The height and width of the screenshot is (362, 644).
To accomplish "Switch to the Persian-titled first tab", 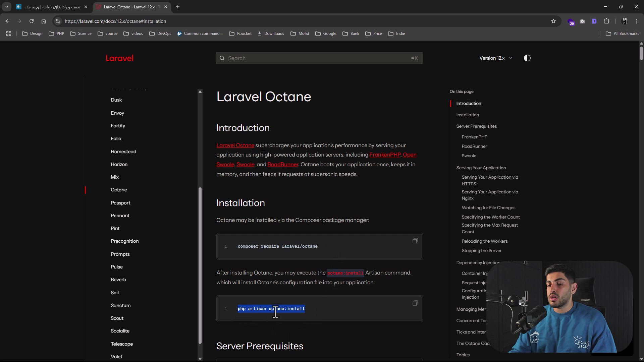I will click(52, 7).
